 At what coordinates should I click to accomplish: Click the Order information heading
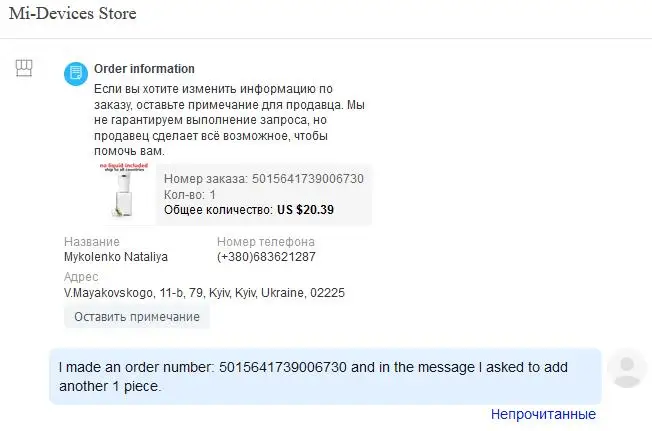[x=144, y=69]
